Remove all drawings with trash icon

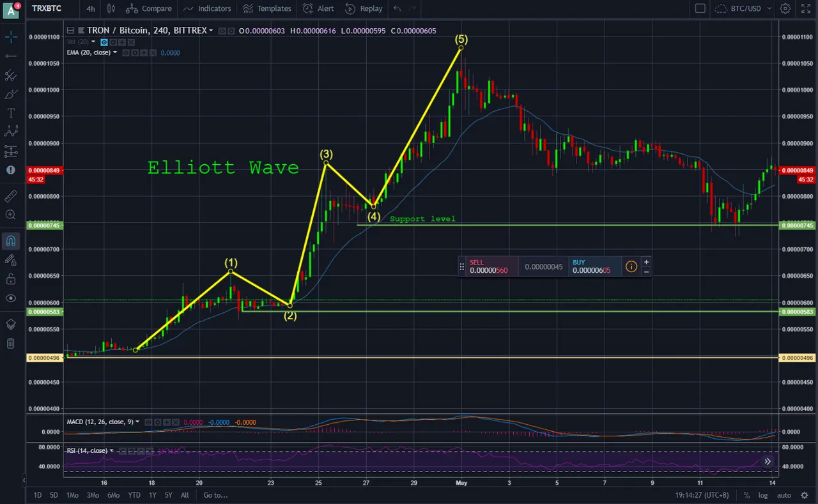(x=11, y=344)
